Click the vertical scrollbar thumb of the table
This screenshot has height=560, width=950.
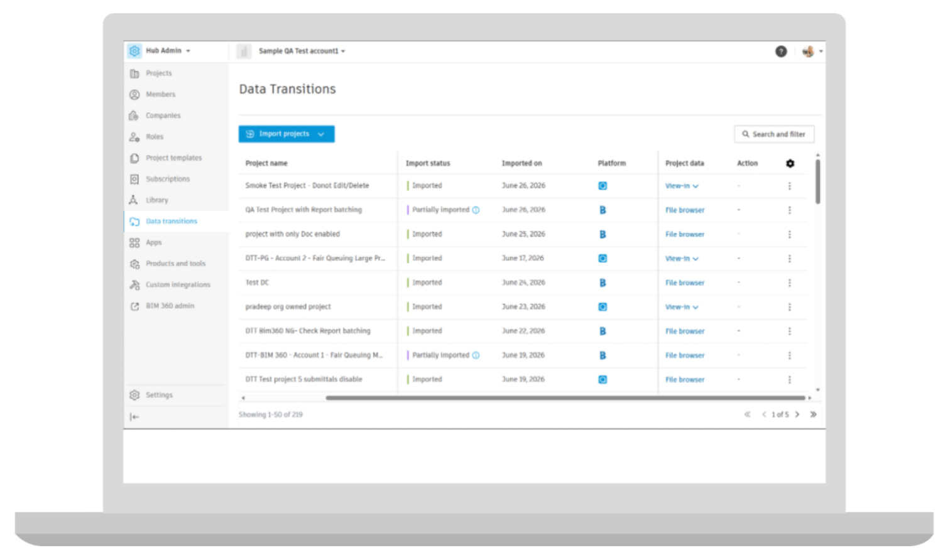tap(817, 182)
